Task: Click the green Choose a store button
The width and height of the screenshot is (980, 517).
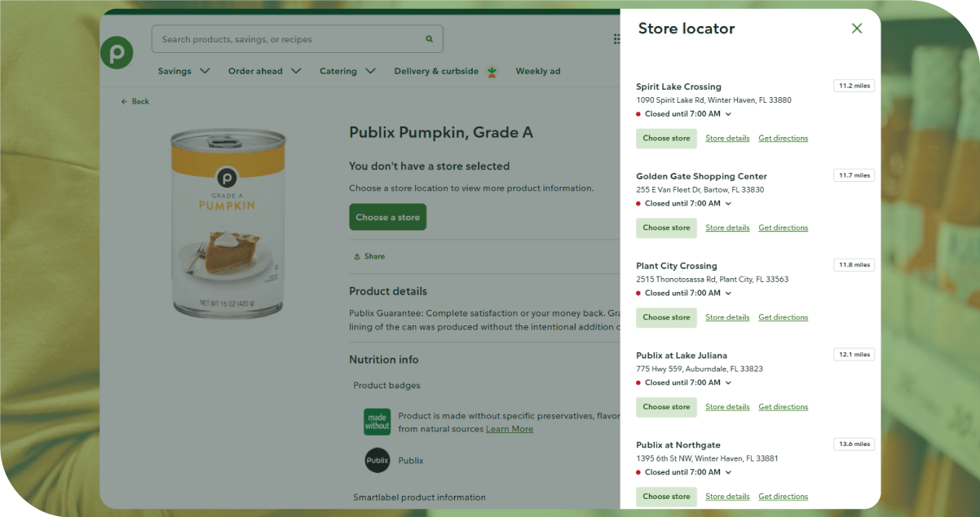Action: [x=387, y=218]
